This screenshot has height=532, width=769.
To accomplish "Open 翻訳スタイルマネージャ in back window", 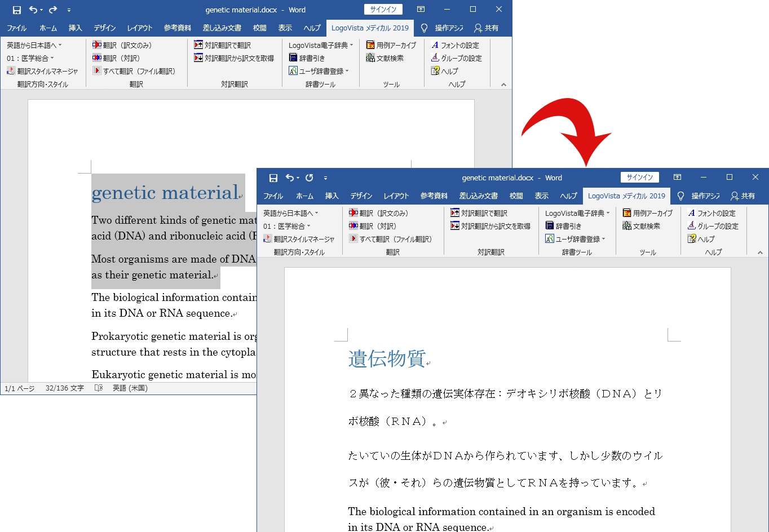I will click(43, 71).
